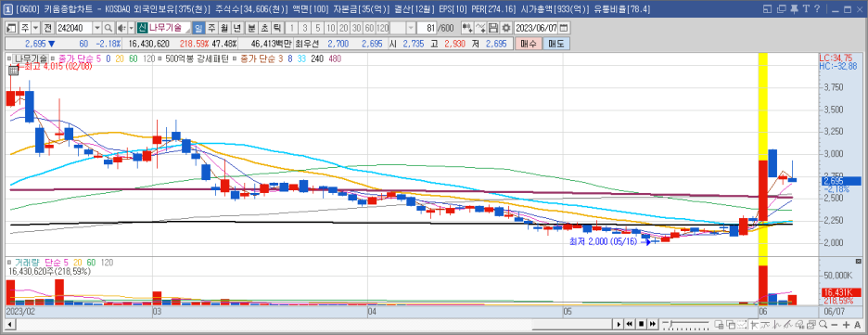Select interval 120 button
This screenshot has width=868, height=335.
pyautogui.click(x=382, y=28)
